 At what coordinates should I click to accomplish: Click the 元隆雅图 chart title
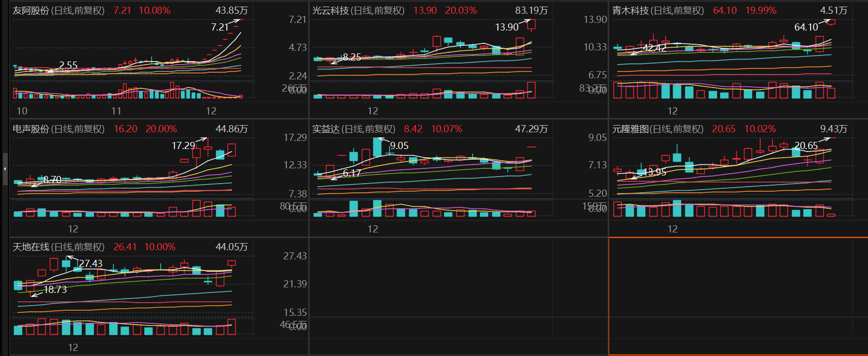[x=657, y=129]
